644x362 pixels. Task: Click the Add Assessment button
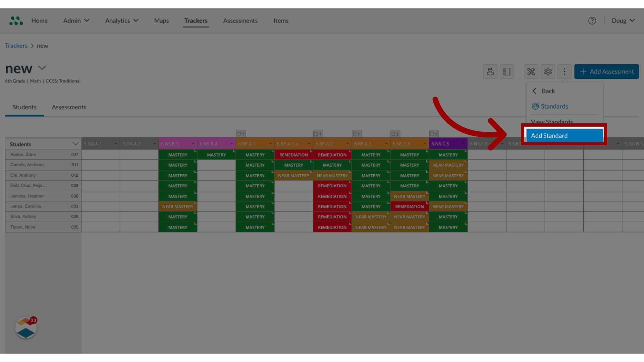606,71
